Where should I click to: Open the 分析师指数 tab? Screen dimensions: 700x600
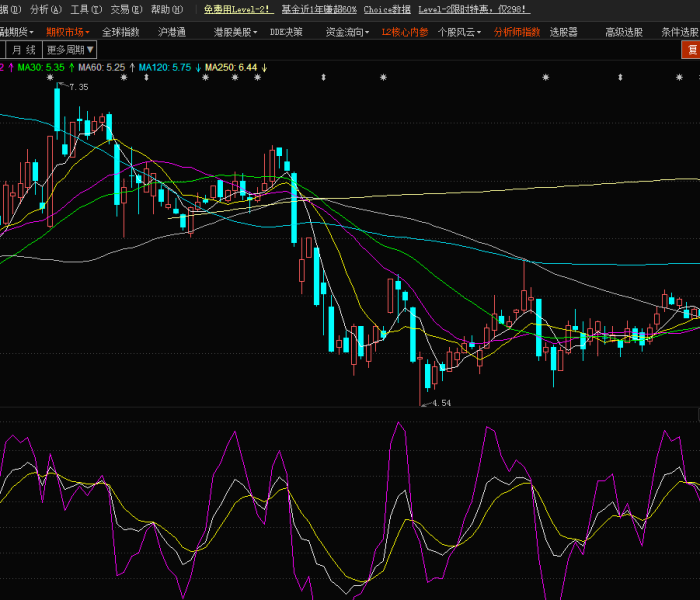pyautogui.click(x=517, y=32)
